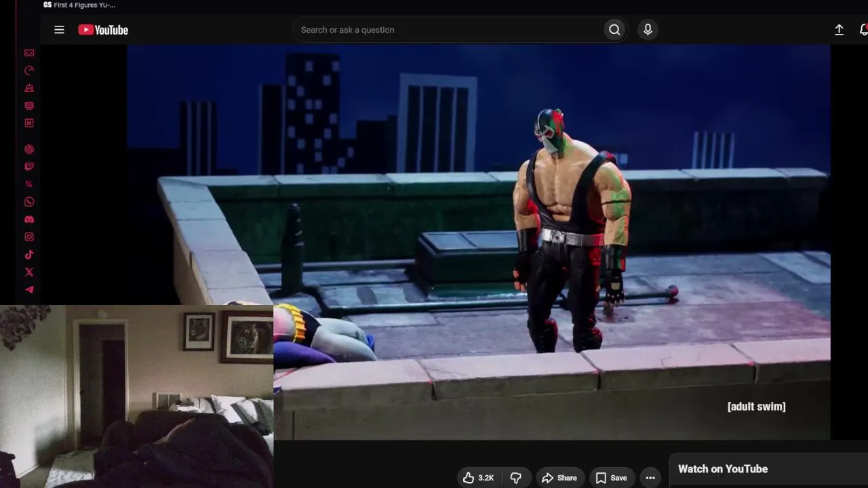Screen dimensions: 868x488
Task: Open the YouTube hamburger guide menu
Action: coord(59,30)
